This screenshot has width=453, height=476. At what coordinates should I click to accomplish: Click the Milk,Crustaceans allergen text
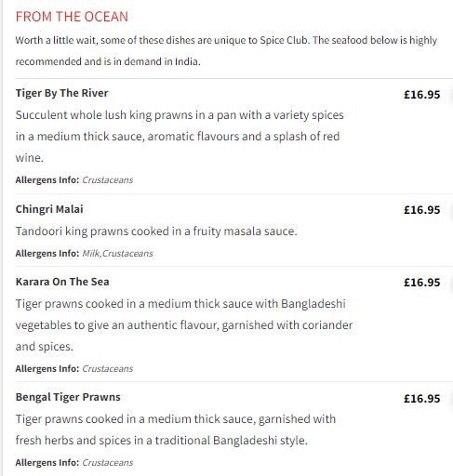[117, 254]
